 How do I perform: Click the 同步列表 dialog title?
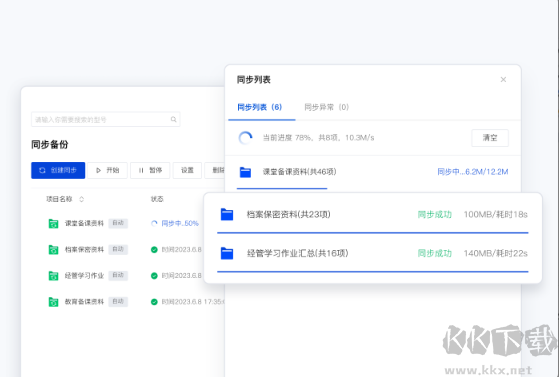253,80
